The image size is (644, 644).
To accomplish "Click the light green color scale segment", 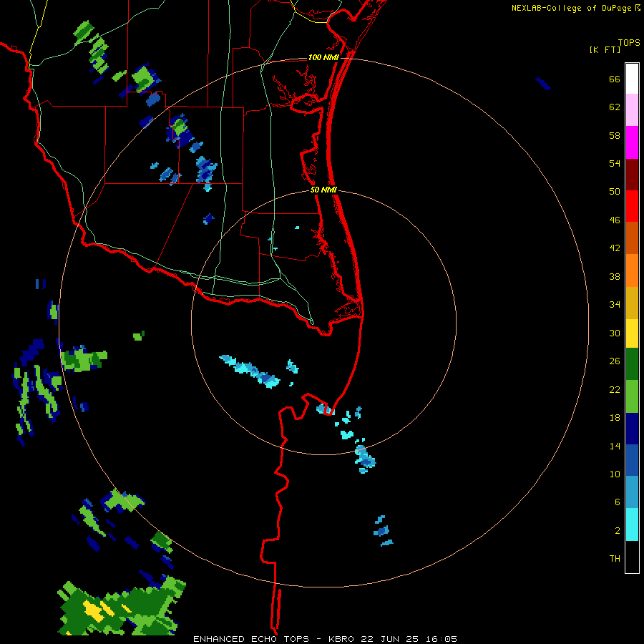I will tap(632, 396).
